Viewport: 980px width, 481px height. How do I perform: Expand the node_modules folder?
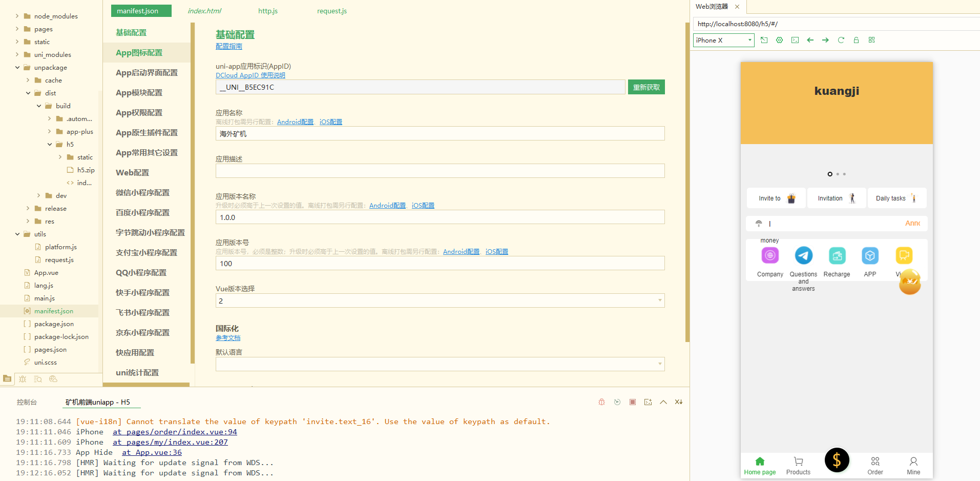click(17, 16)
